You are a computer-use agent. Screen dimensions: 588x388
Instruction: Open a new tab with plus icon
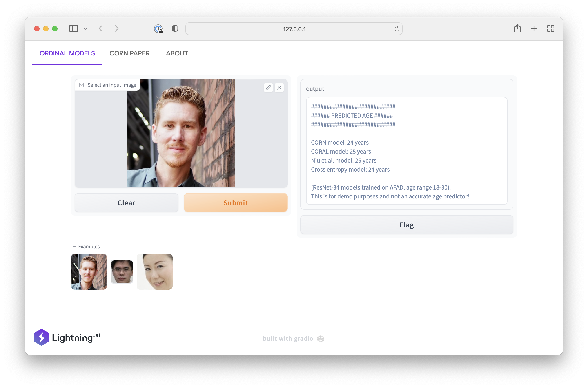534,29
